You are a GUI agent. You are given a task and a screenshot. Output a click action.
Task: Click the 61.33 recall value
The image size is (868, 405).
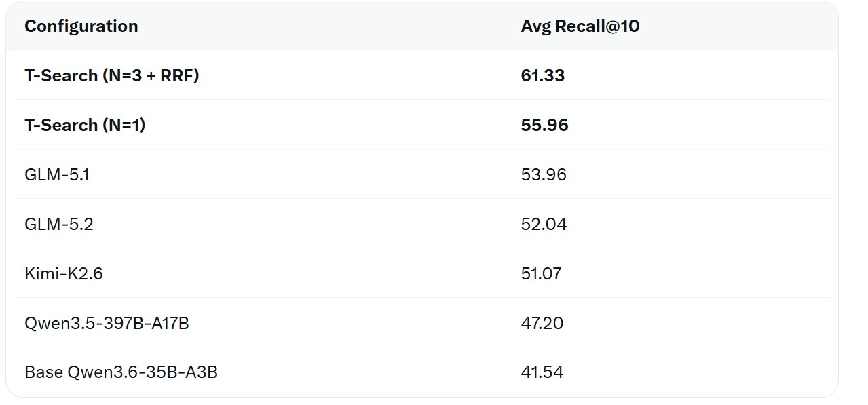pos(543,76)
